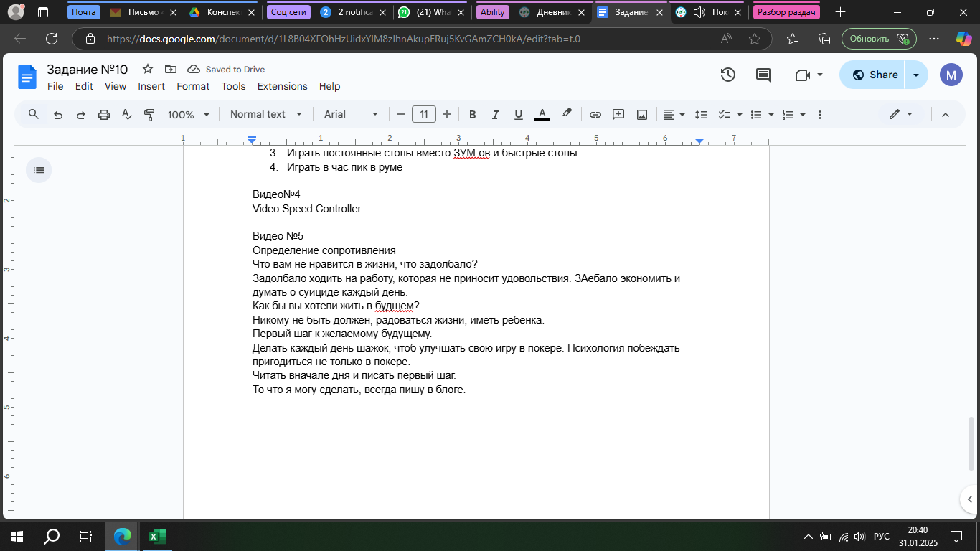Increase the font size

(x=447, y=114)
